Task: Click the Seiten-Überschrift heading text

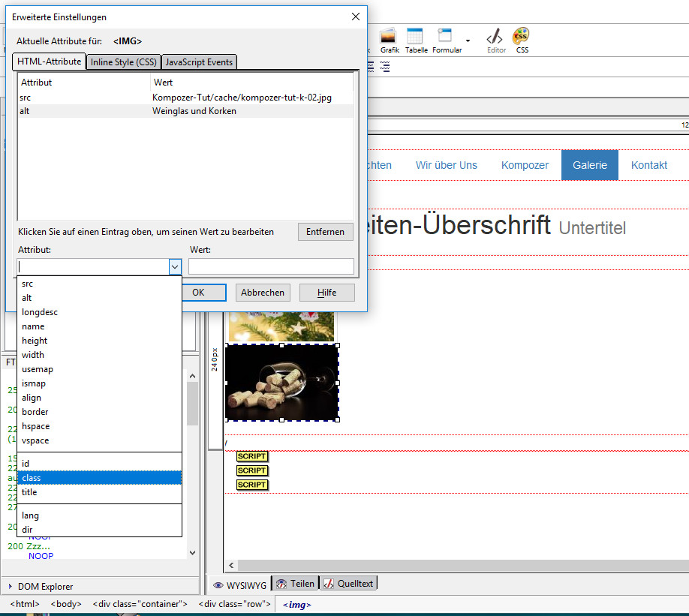Action: pyautogui.click(x=459, y=225)
